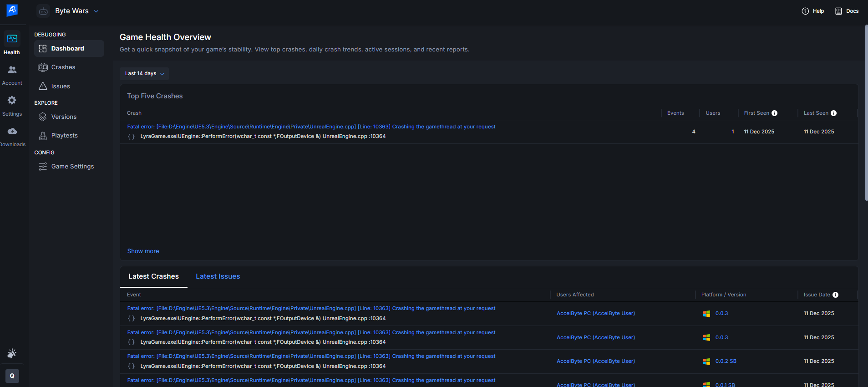The height and width of the screenshot is (387, 868).
Task: Click the Help question mark icon
Action: tap(805, 11)
